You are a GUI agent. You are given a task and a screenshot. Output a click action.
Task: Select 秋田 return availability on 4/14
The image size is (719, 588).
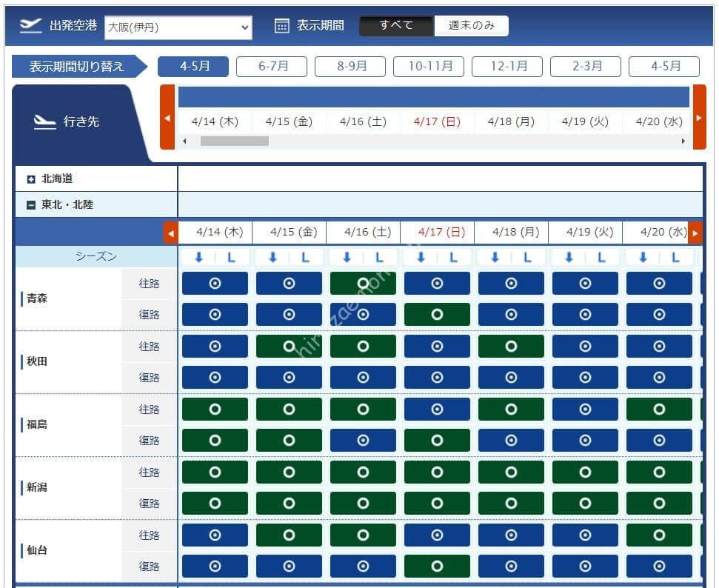pos(215,377)
